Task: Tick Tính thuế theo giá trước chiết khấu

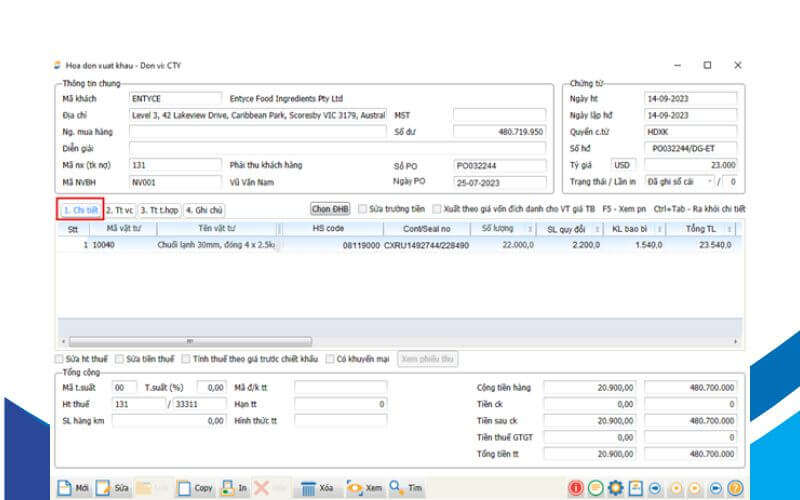Action: pos(185,358)
